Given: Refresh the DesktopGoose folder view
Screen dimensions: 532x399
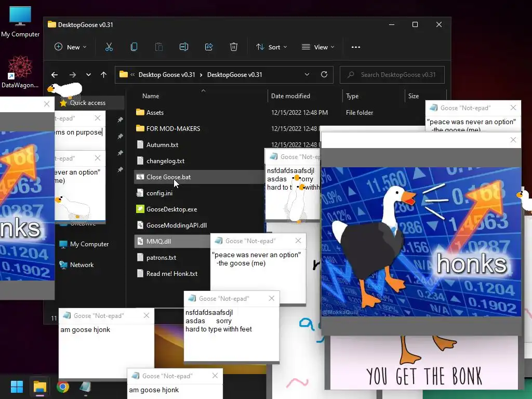Looking at the screenshot, I should click(x=324, y=75).
